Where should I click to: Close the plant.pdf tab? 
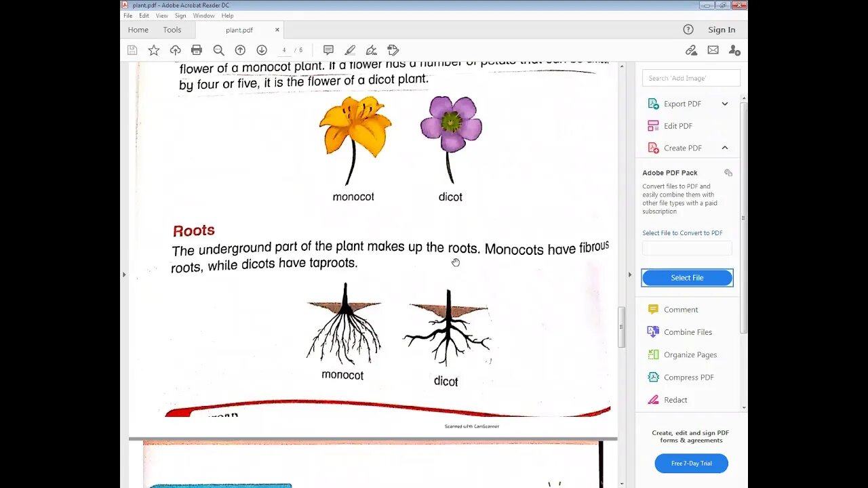point(277,30)
